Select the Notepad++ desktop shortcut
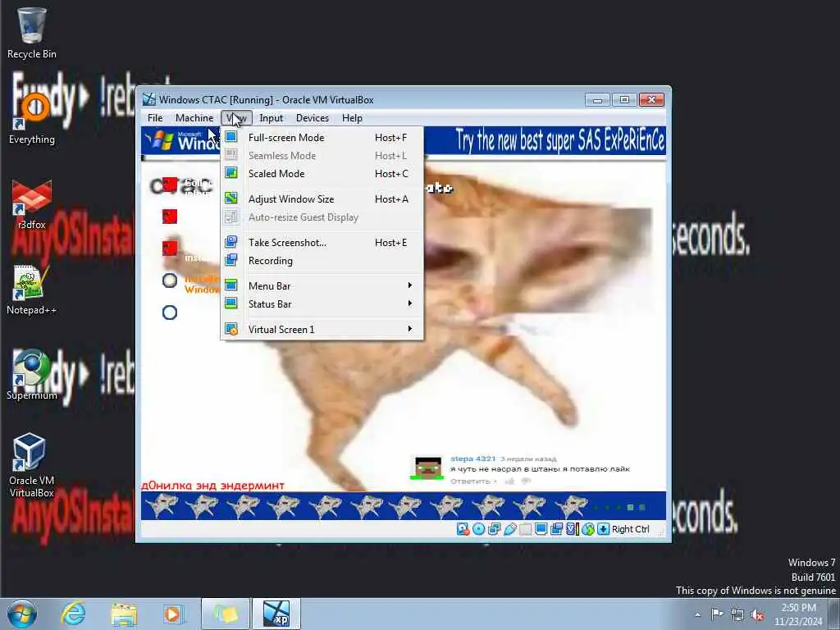Screen dimensions: 840x630 coord(32,290)
